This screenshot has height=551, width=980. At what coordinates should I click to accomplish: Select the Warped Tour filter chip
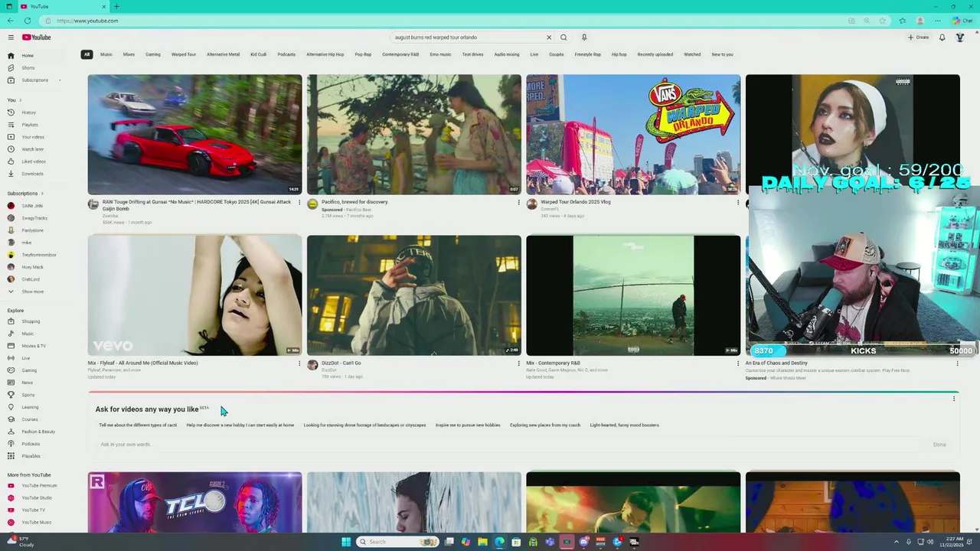click(184, 54)
